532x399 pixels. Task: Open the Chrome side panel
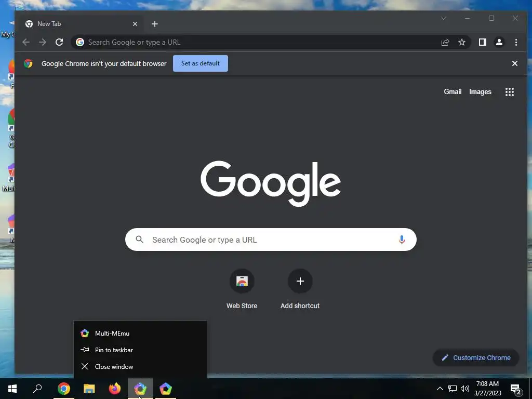483,42
